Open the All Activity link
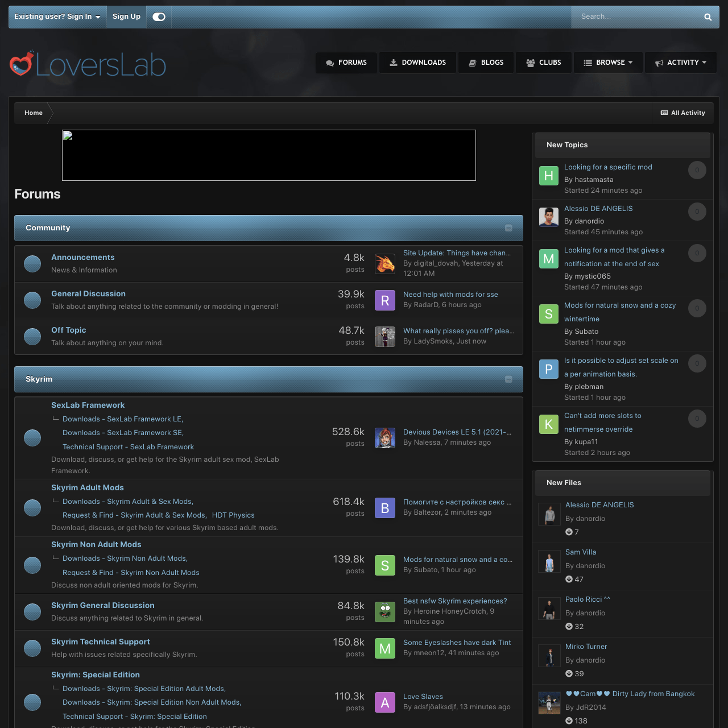The image size is (728, 728). [x=683, y=113]
